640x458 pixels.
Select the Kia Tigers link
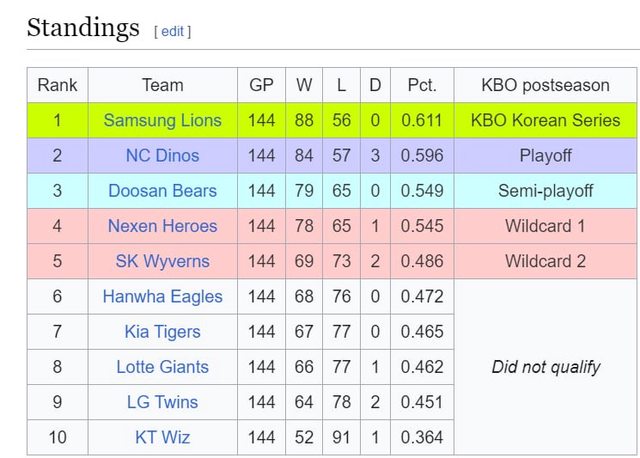click(x=162, y=331)
